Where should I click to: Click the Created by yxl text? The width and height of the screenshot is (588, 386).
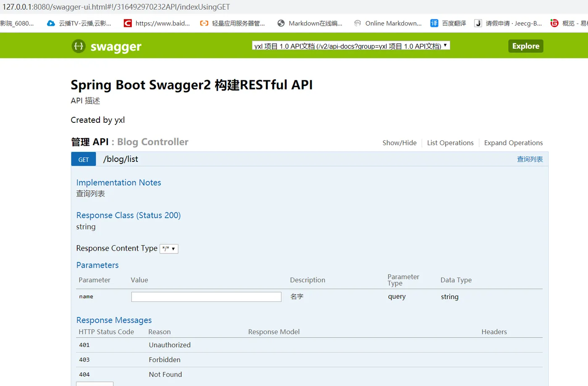(98, 120)
